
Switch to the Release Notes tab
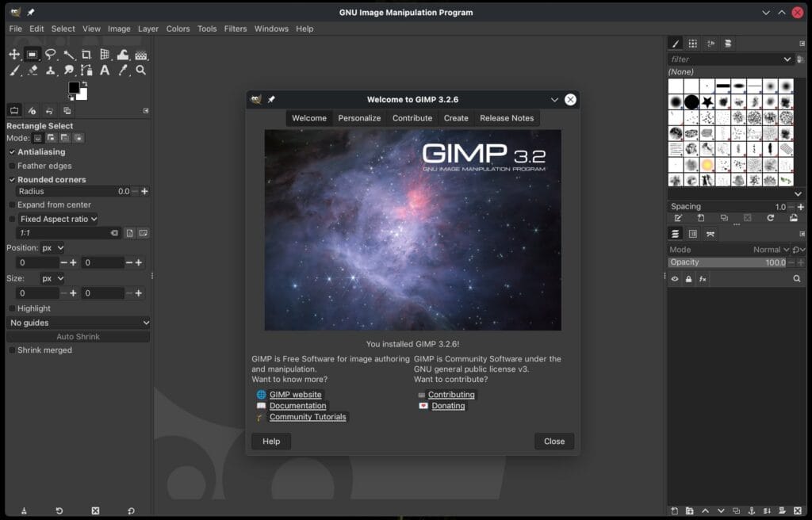507,118
